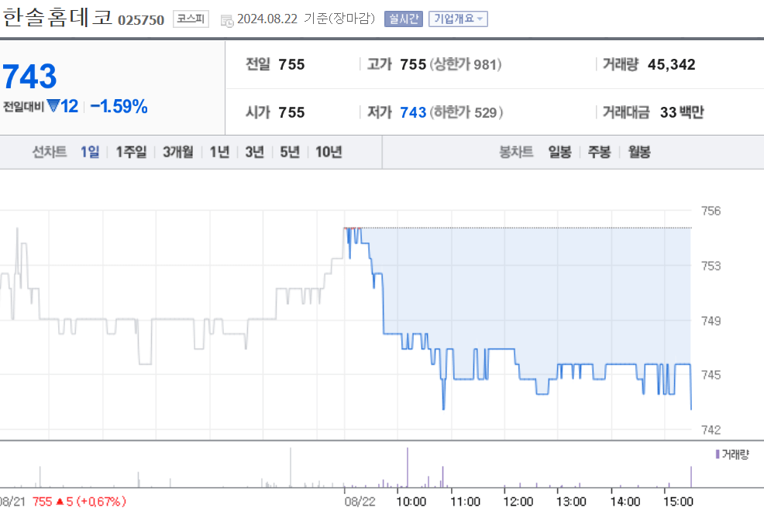Click the 한솔홈데코 stock name
The width and height of the screenshot is (764, 532).
(57, 18)
